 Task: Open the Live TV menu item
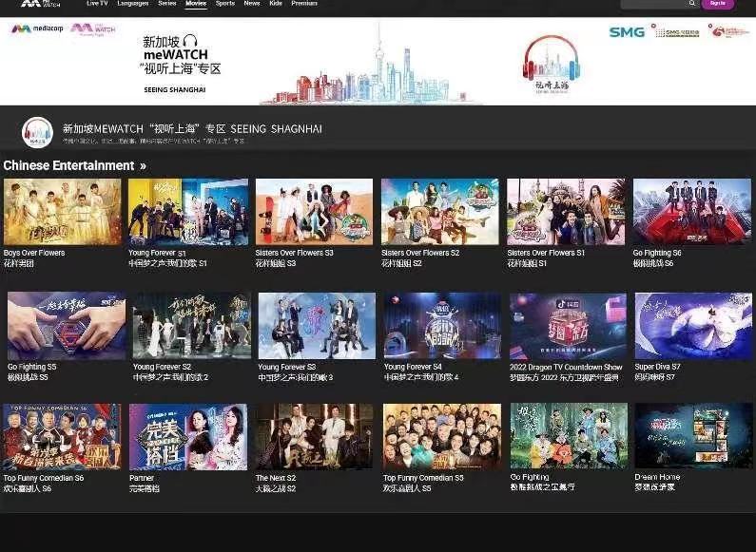point(97,4)
